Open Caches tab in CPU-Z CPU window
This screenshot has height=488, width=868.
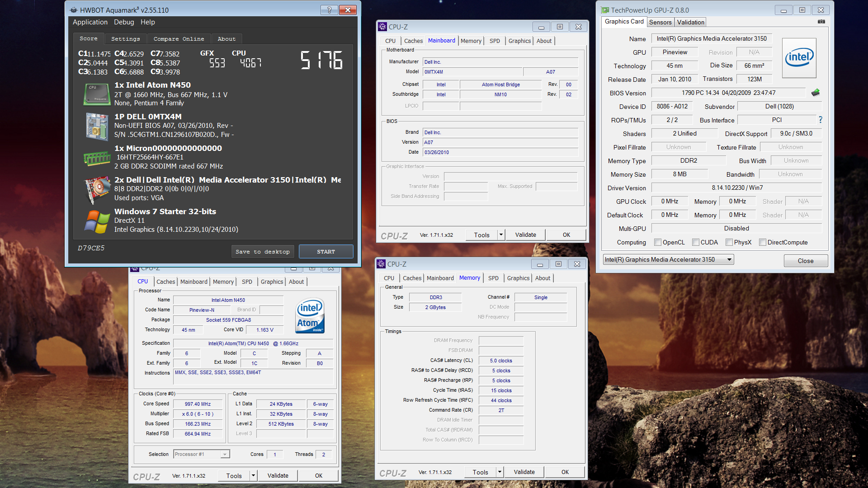point(165,282)
